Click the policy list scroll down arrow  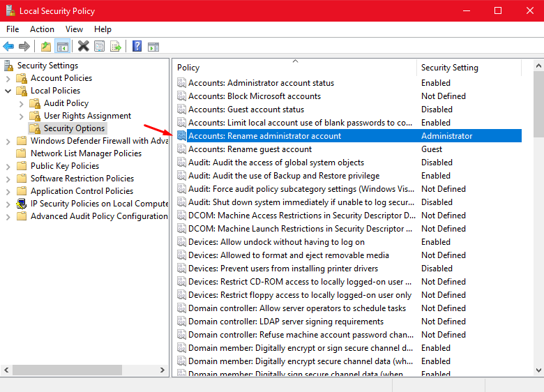click(x=538, y=370)
